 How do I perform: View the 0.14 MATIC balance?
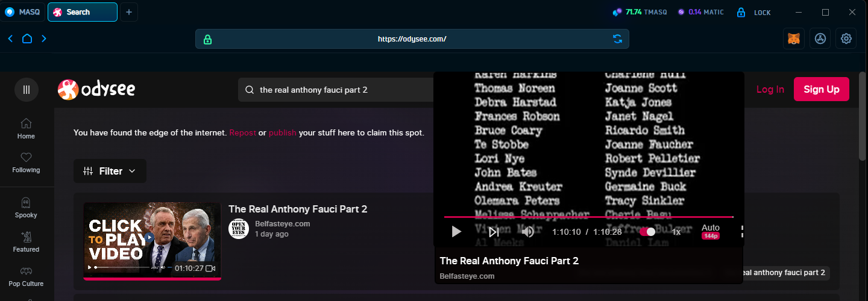pos(701,12)
